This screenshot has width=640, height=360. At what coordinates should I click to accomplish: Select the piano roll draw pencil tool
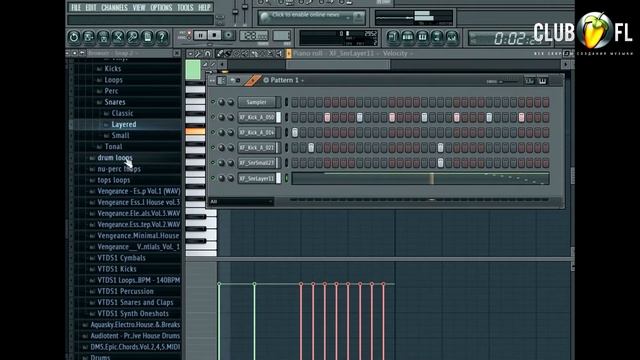(x=220, y=53)
